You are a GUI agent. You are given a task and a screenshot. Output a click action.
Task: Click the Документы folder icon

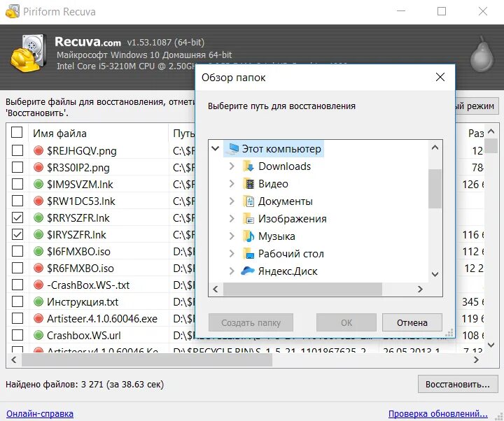(x=248, y=201)
